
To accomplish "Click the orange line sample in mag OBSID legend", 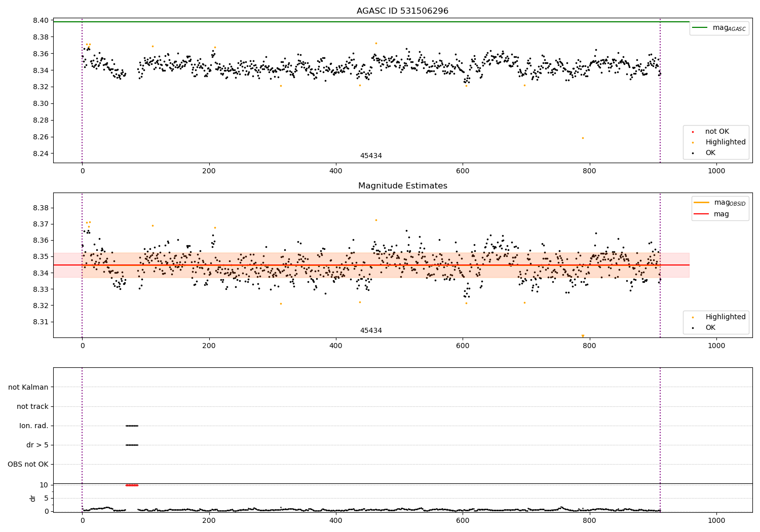I will tap(701, 203).
